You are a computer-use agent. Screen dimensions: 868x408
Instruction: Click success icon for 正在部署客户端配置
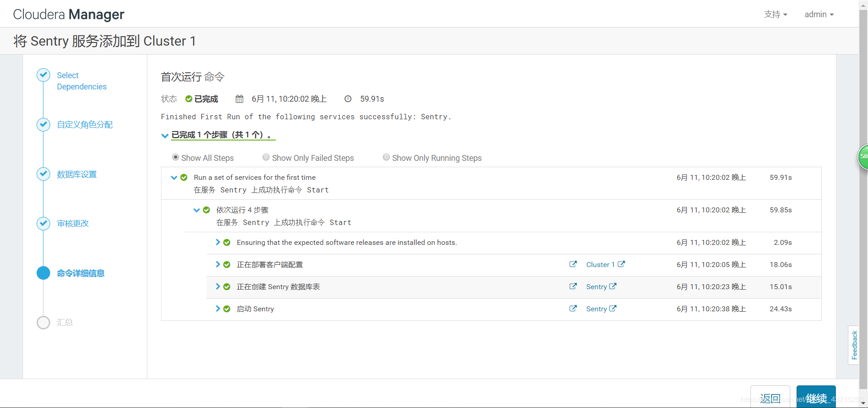[227, 265]
